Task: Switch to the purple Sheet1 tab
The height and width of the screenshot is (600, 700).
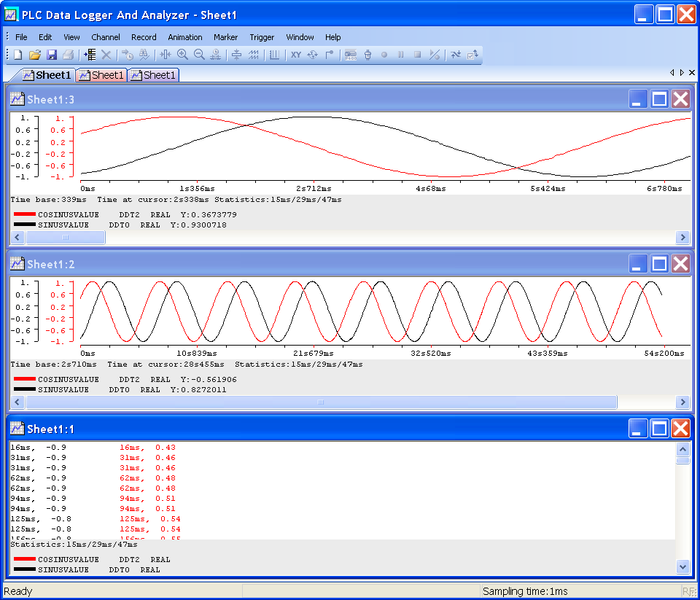Action: point(154,75)
